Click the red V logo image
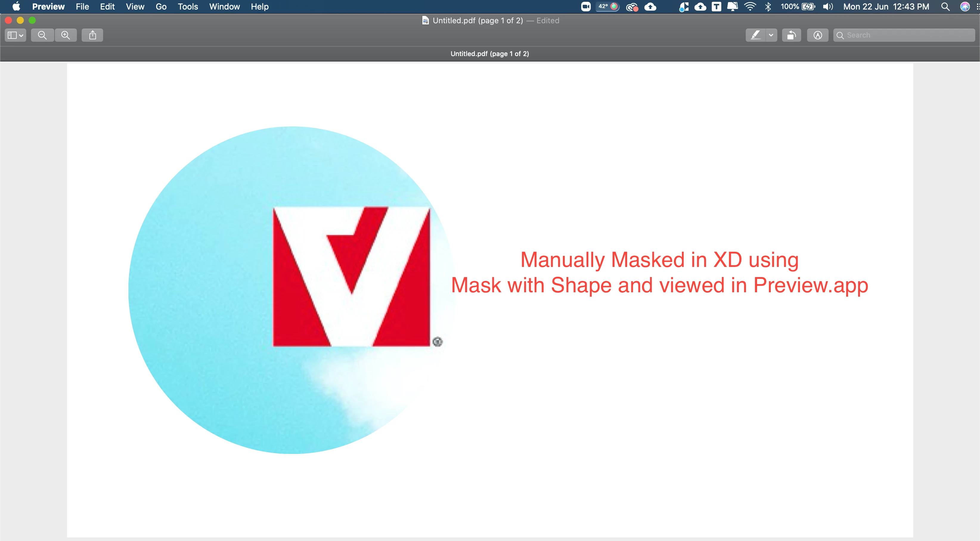 tap(351, 277)
